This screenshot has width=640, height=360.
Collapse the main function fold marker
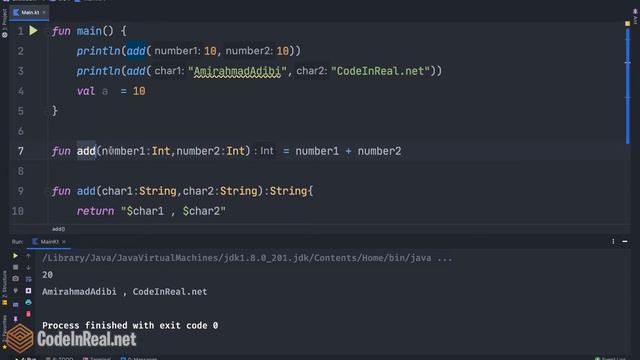click(x=47, y=31)
